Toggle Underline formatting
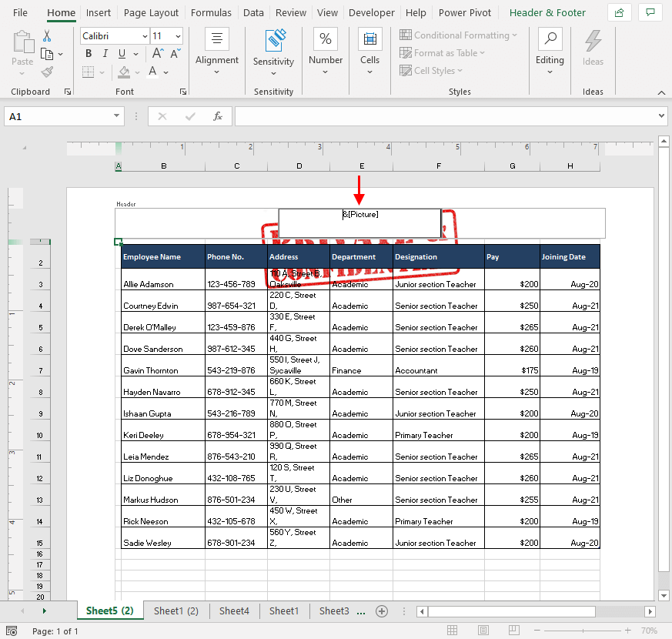Viewport: 672px width, 639px height. click(120, 53)
